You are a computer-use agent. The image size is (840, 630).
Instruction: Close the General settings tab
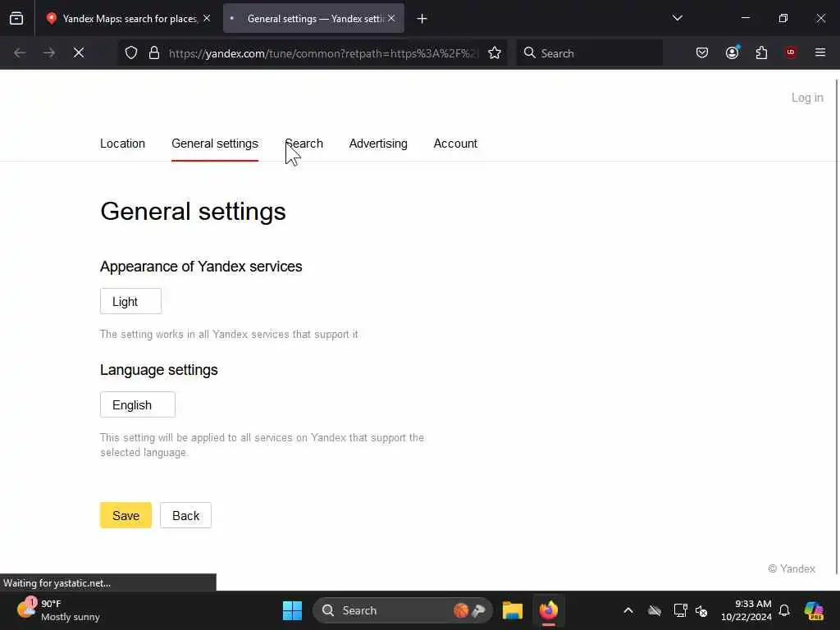coord(391,18)
